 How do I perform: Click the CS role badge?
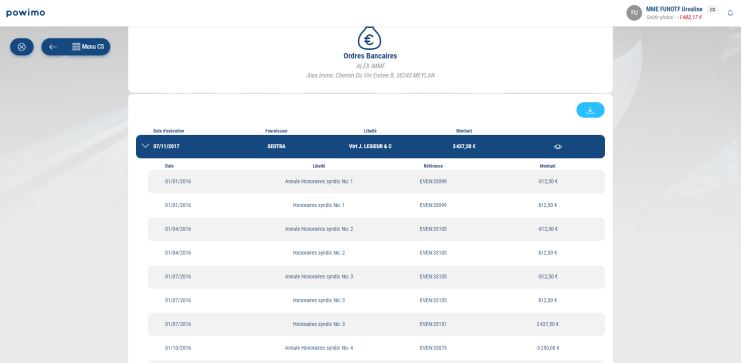point(712,9)
